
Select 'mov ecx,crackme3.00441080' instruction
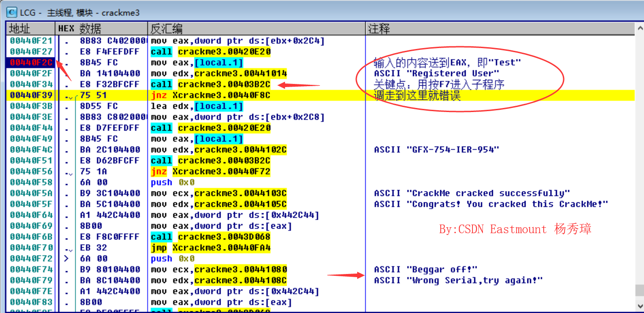[x=219, y=269]
